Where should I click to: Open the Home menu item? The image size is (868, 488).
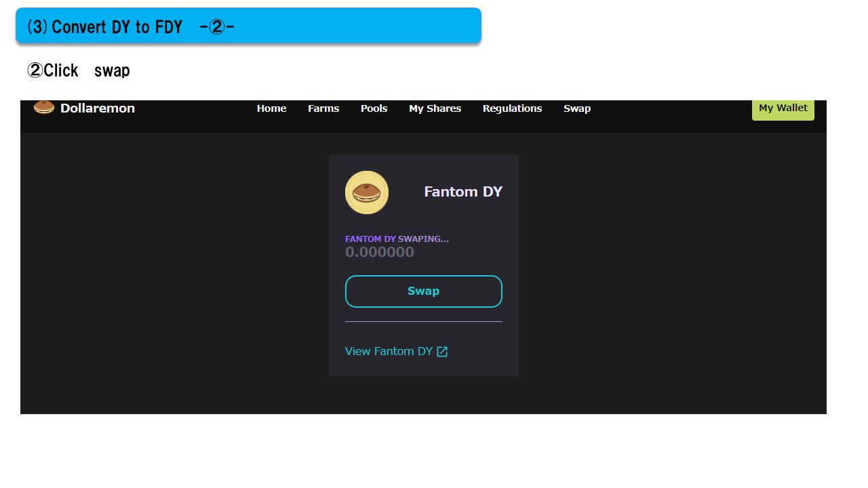[272, 108]
